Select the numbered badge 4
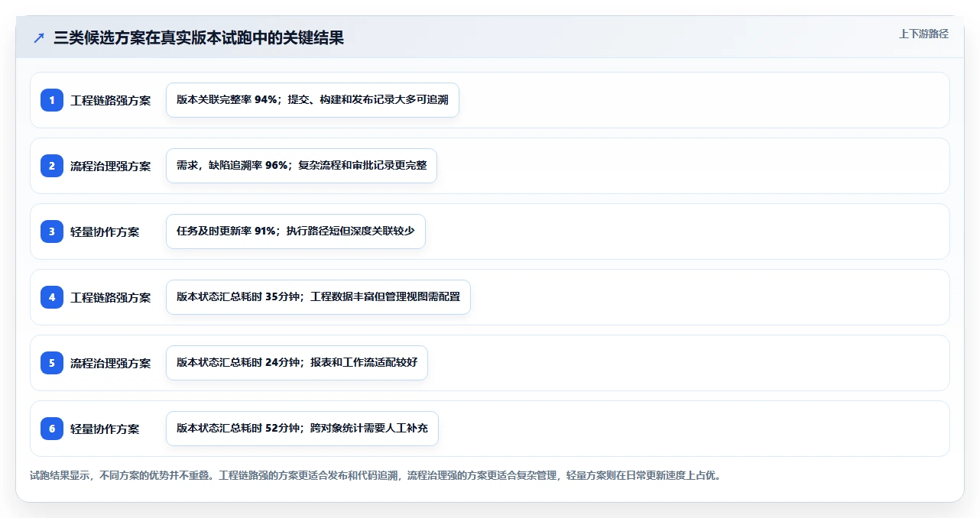 (x=52, y=297)
